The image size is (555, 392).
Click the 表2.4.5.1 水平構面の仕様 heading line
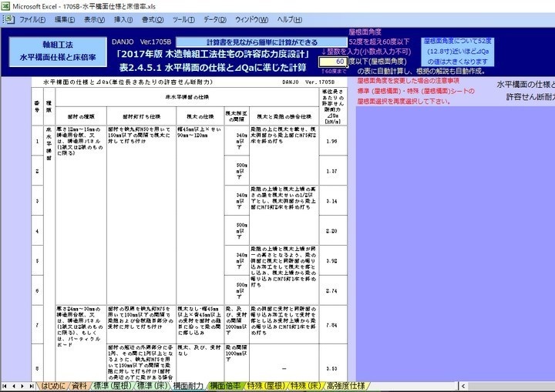point(213,68)
